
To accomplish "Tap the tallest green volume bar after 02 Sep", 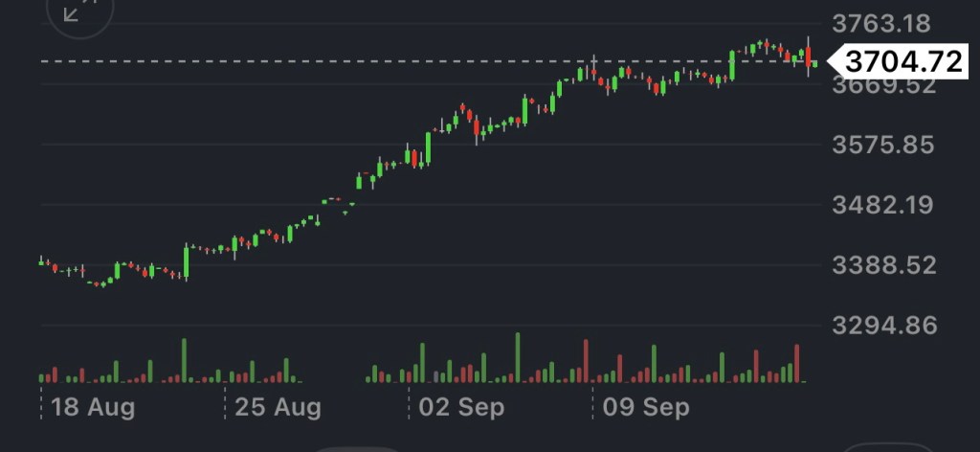I will pos(518,358).
